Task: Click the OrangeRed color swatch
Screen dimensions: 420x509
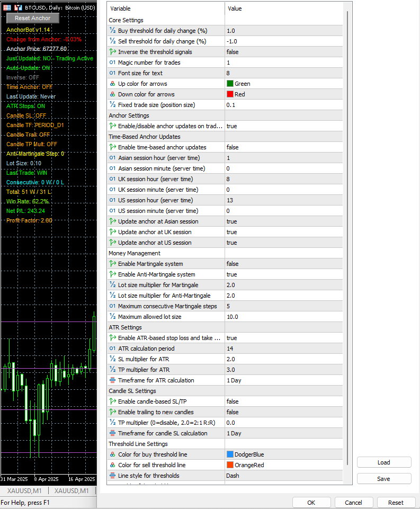Action: tap(230, 465)
